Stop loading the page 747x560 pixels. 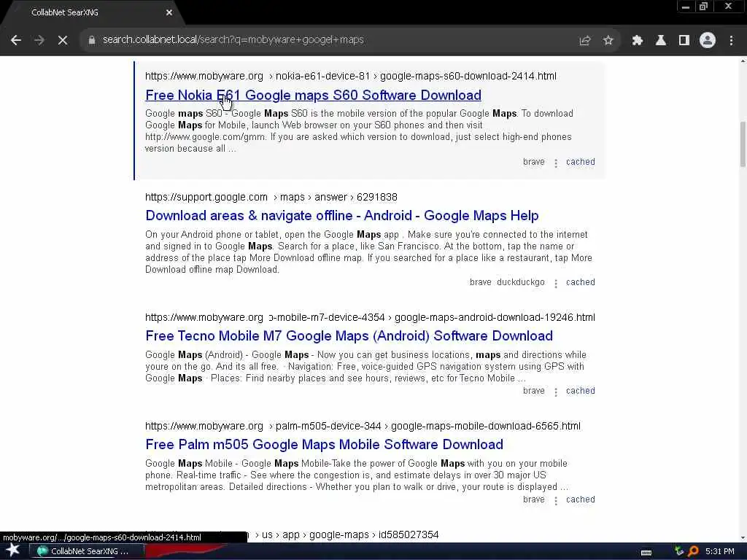pos(63,40)
